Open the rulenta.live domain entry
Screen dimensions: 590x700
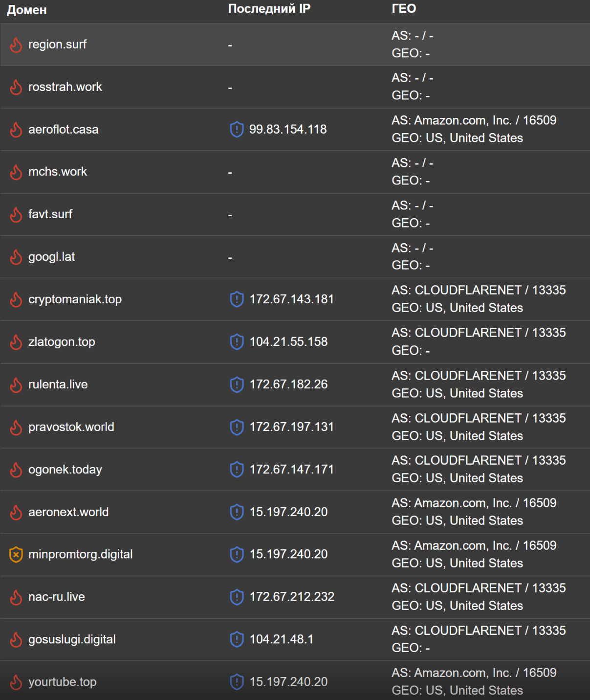(x=58, y=384)
